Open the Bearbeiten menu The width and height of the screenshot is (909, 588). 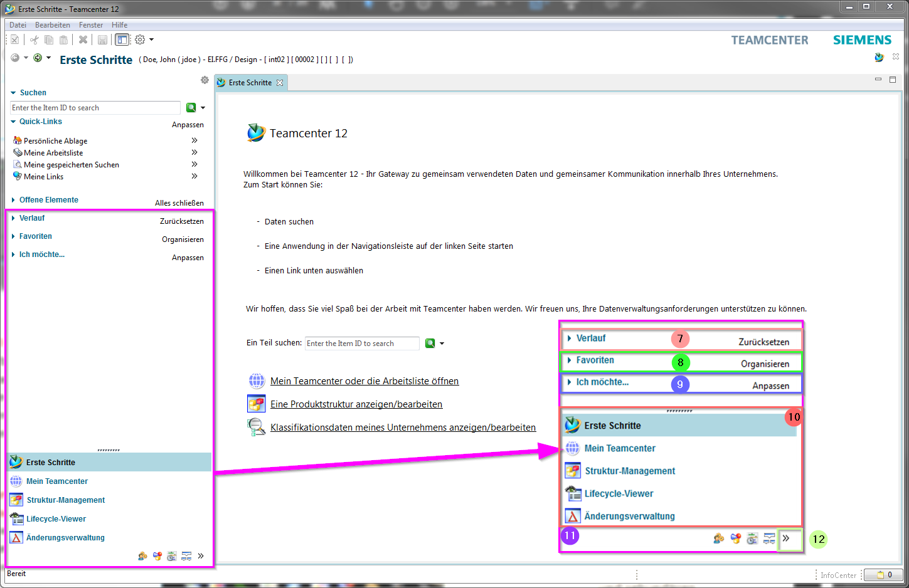click(53, 25)
